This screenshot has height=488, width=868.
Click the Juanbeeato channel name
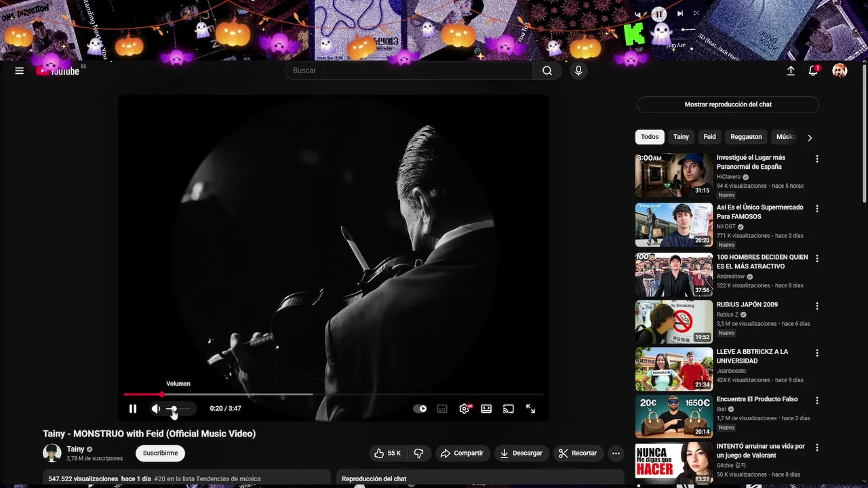pos(731,371)
